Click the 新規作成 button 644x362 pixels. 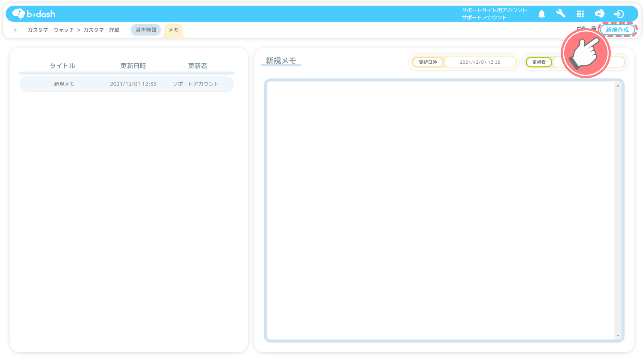[617, 30]
